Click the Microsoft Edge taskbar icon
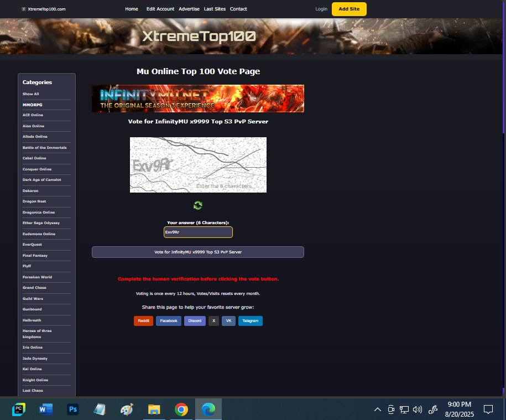 (x=208, y=409)
